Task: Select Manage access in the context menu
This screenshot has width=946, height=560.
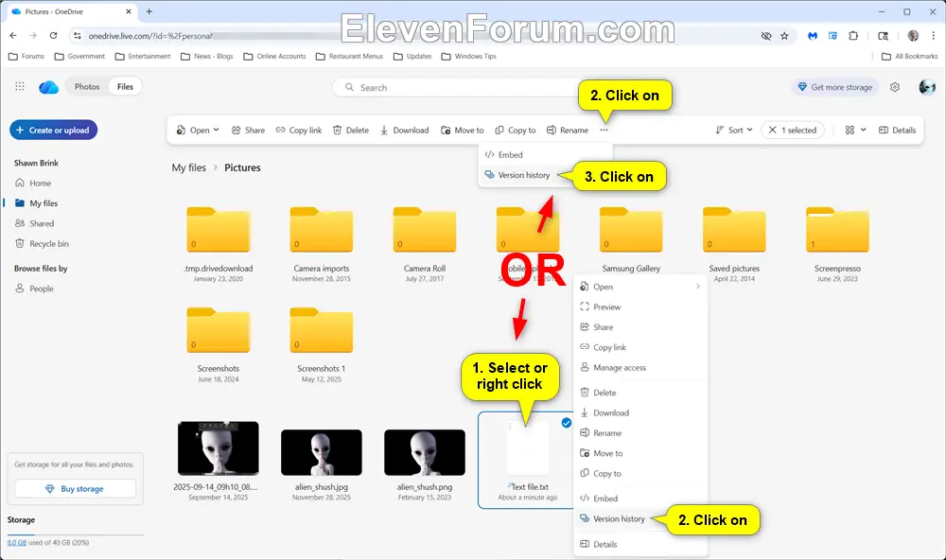Action: (639, 367)
